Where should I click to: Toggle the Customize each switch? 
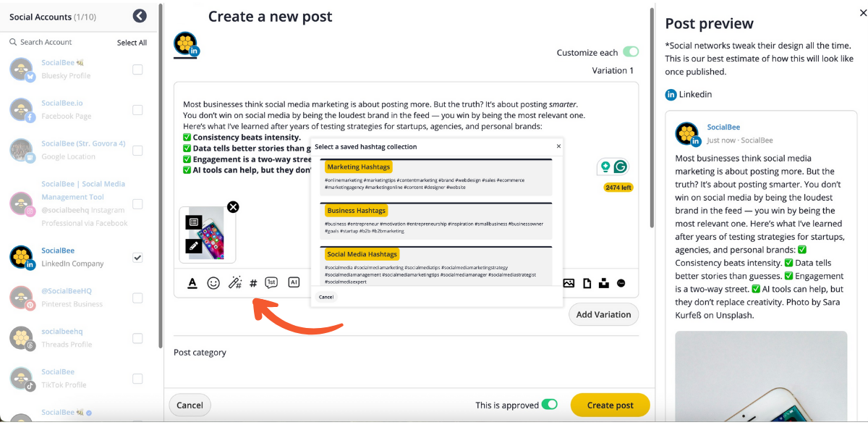pyautogui.click(x=631, y=52)
